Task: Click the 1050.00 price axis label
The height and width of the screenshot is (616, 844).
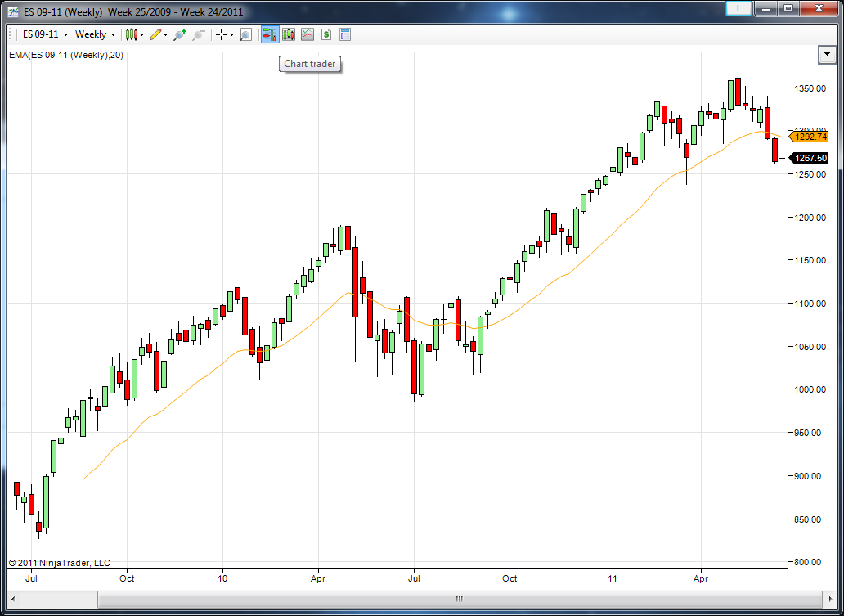Action: pos(810,346)
